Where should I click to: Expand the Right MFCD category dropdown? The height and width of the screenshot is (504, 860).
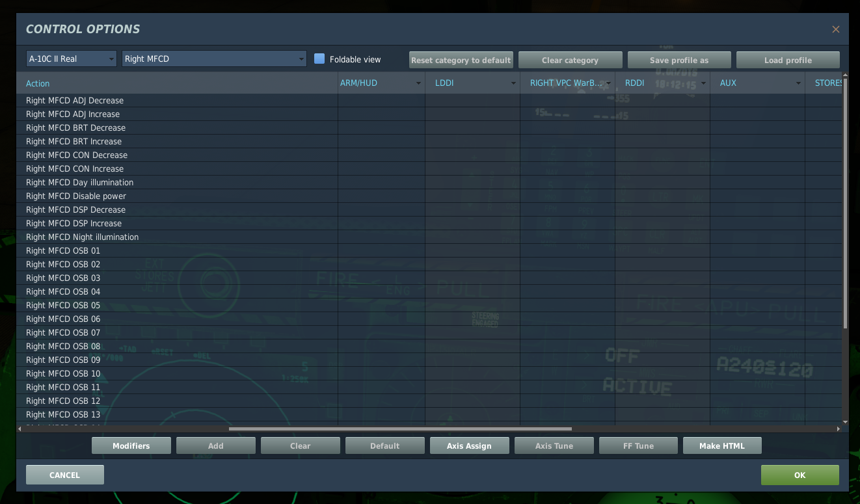(x=214, y=59)
